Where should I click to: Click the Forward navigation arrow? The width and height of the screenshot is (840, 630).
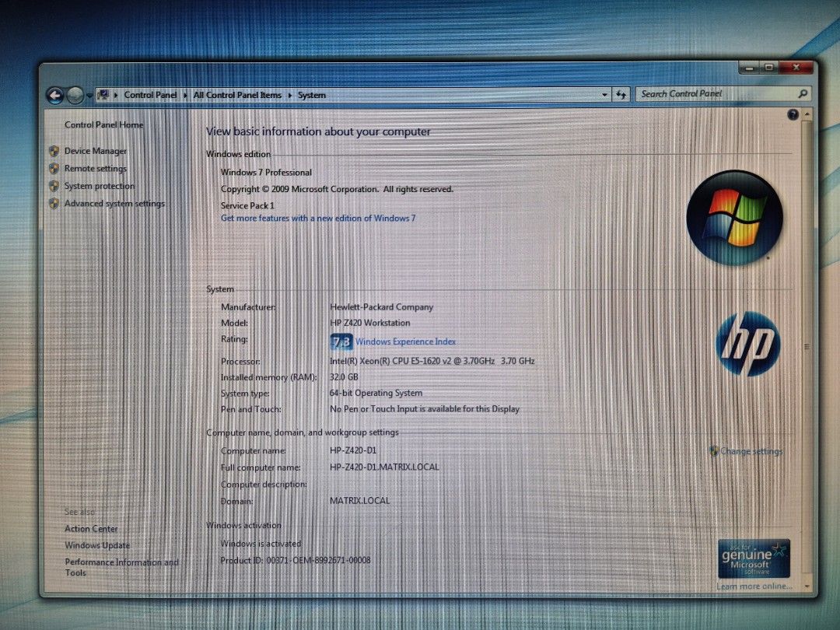point(75,96)
